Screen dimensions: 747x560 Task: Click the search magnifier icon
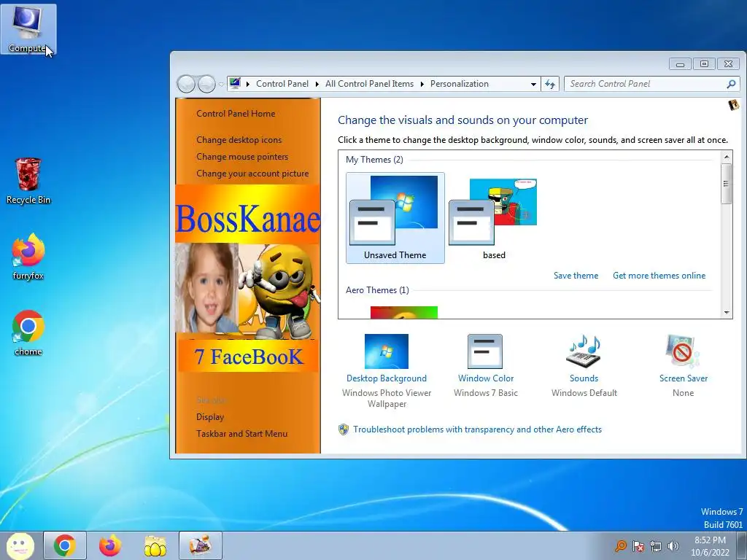coord(731,84)
